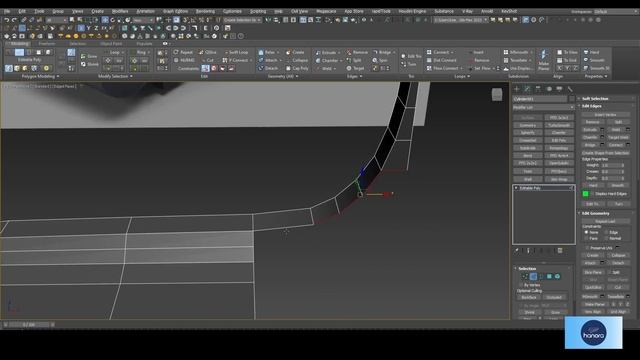Open the Polygon Modeling panel dropdown

40,76
